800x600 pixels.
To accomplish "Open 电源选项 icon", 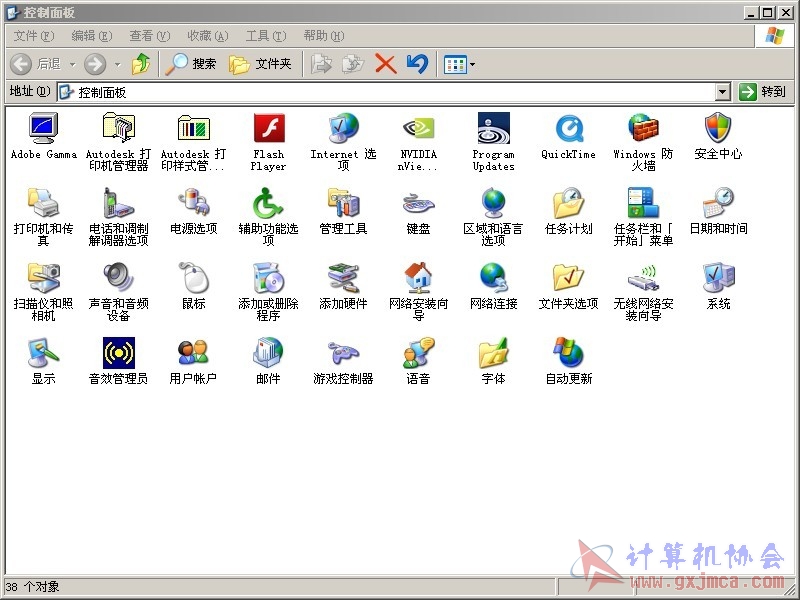I will tap(193, 203).
